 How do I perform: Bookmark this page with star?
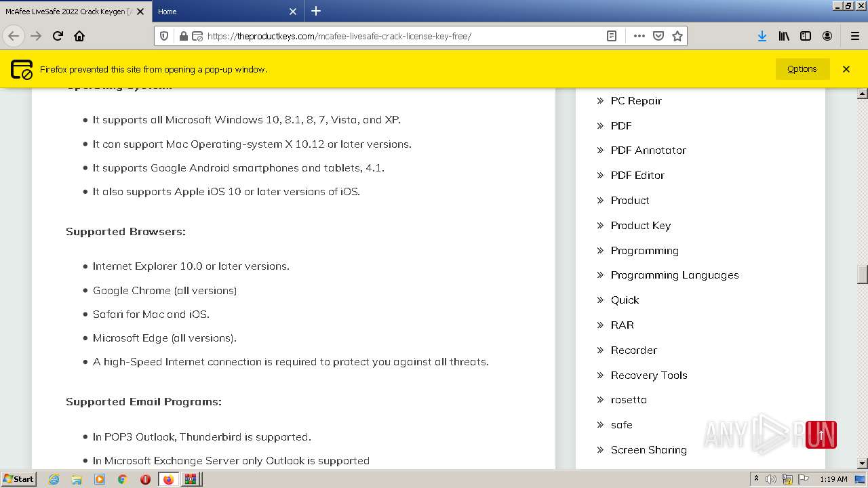coord(677,36)
